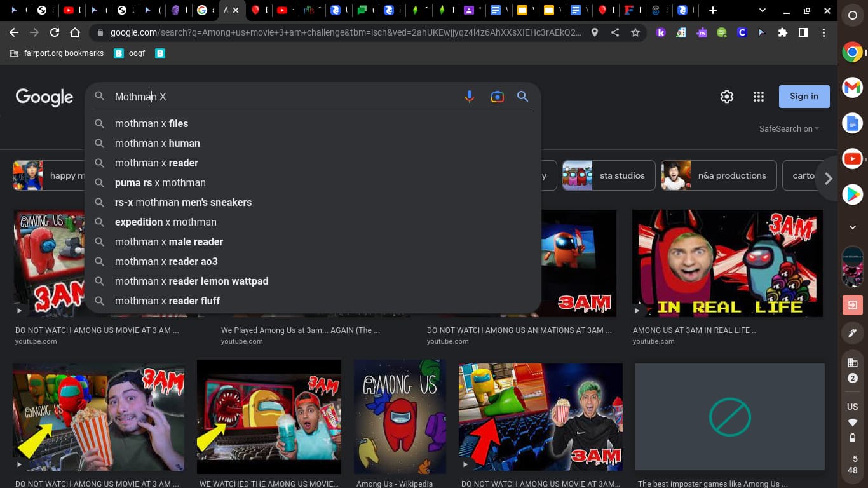Reload the current page
868x488 pixels.
click(55, 32)
